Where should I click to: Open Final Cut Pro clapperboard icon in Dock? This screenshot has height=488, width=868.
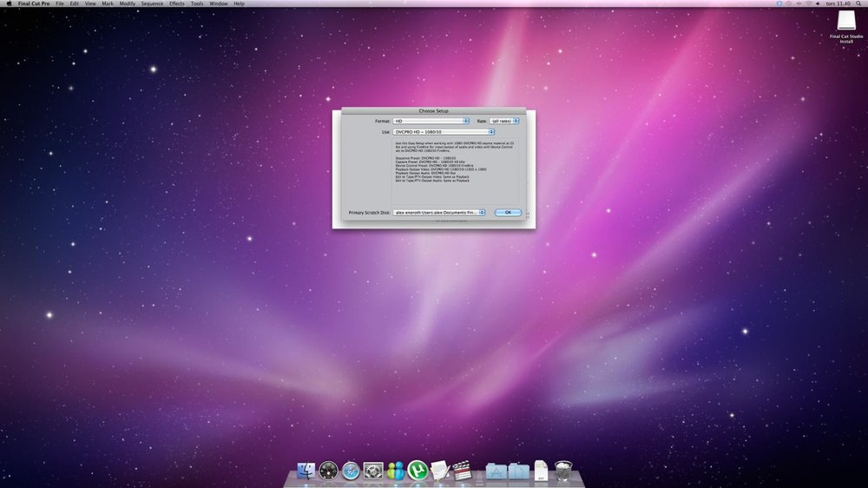[462, 471]
